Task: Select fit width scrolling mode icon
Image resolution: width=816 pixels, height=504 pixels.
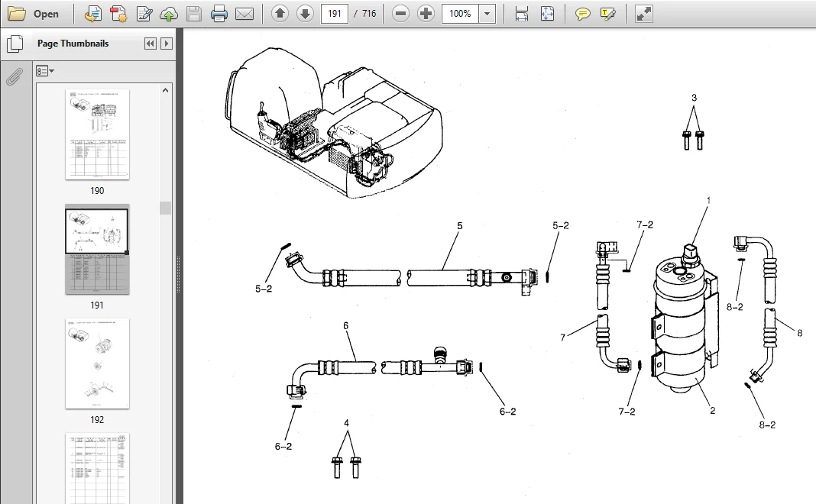Action: [522, 14]
